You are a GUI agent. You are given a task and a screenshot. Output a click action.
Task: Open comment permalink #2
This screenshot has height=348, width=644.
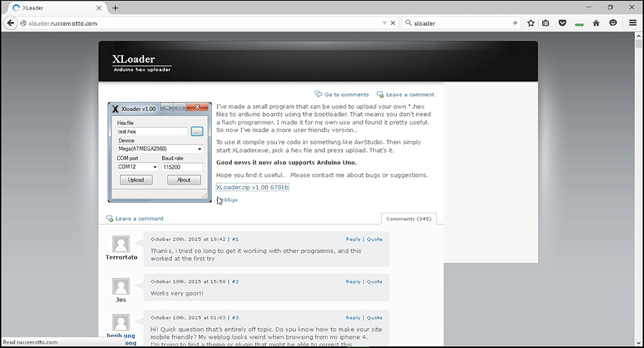(235, 282)
